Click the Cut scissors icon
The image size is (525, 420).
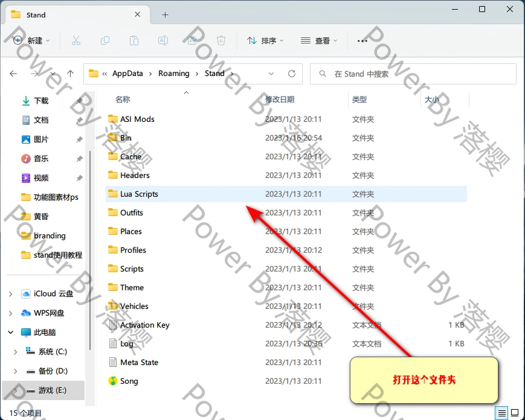[76, 41]
